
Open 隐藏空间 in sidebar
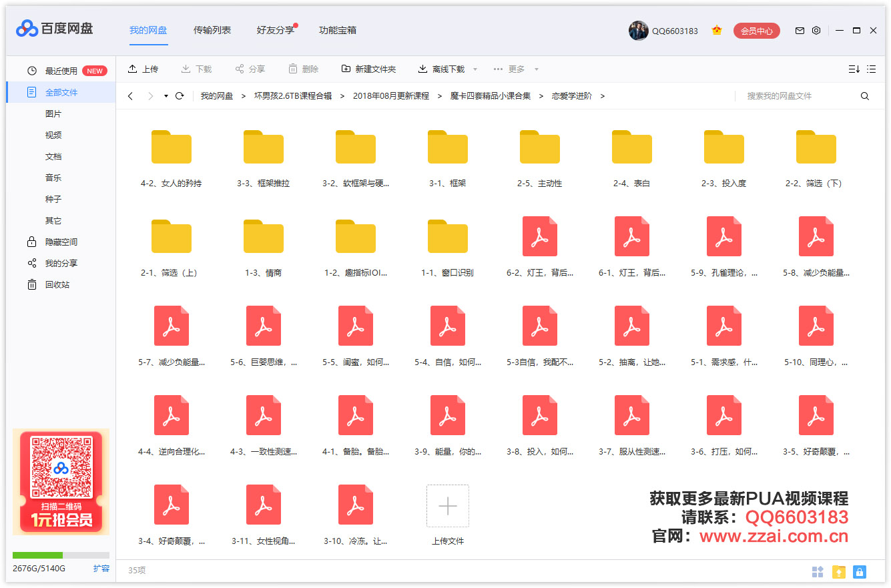(61, 242)
